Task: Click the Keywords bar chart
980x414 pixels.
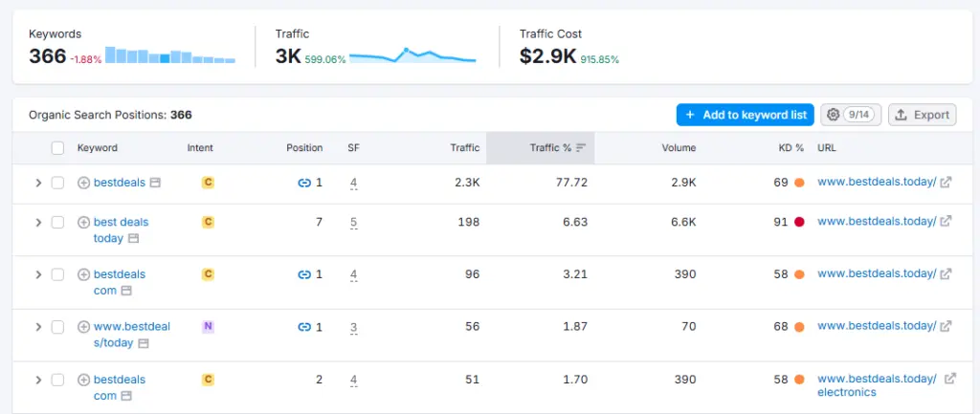Action: (169, 54)
